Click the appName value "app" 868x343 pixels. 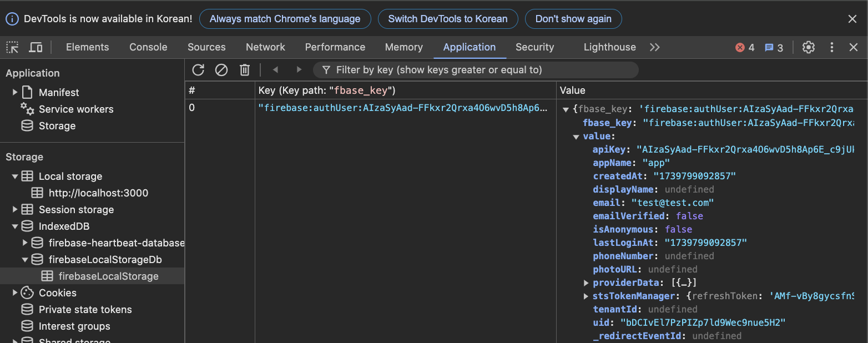click(x=656, y=163)
